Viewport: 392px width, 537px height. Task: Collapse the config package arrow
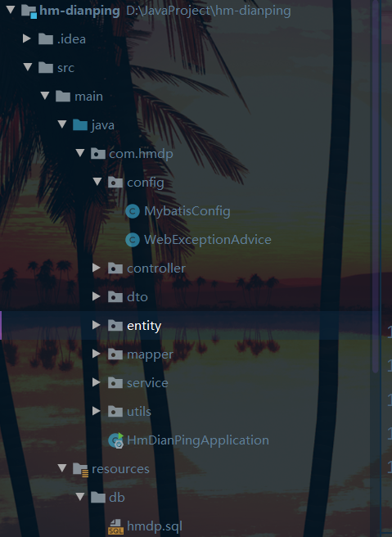(x=97, y=182)
